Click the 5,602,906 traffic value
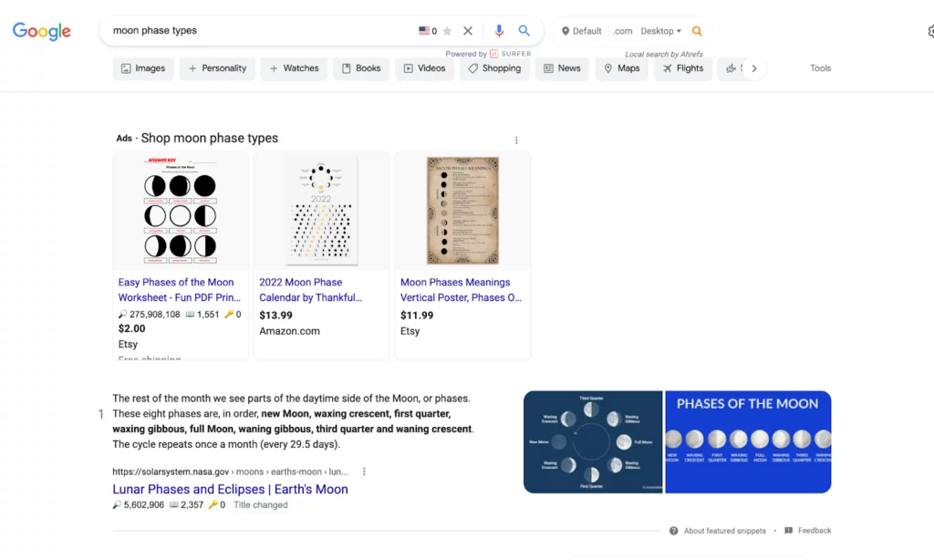Image resolution: width=934 pixels, height=560 pixels. click(144, 505)
